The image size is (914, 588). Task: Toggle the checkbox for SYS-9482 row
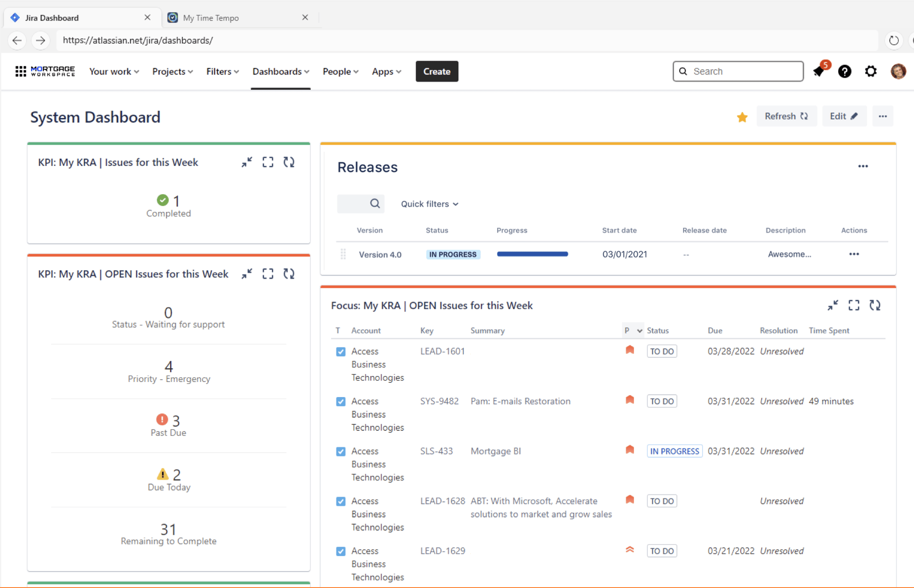point(340,401)
